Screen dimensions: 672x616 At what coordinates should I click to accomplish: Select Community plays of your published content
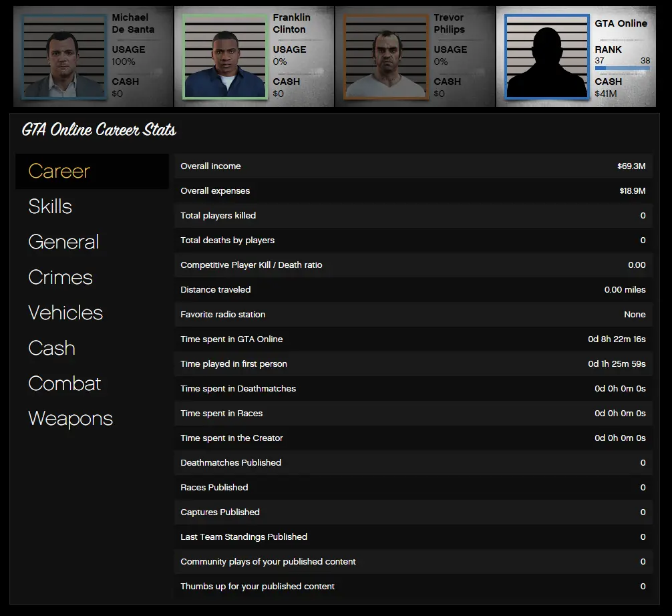pyautogui.click(x=413, y=562)
